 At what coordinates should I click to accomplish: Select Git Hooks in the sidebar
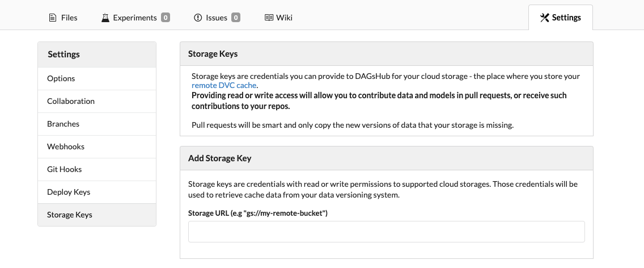point(65,169)
